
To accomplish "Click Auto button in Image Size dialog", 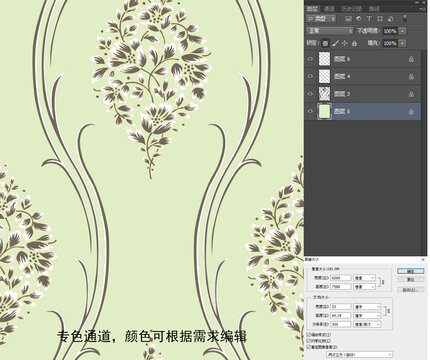I will (x=411, y=290).
